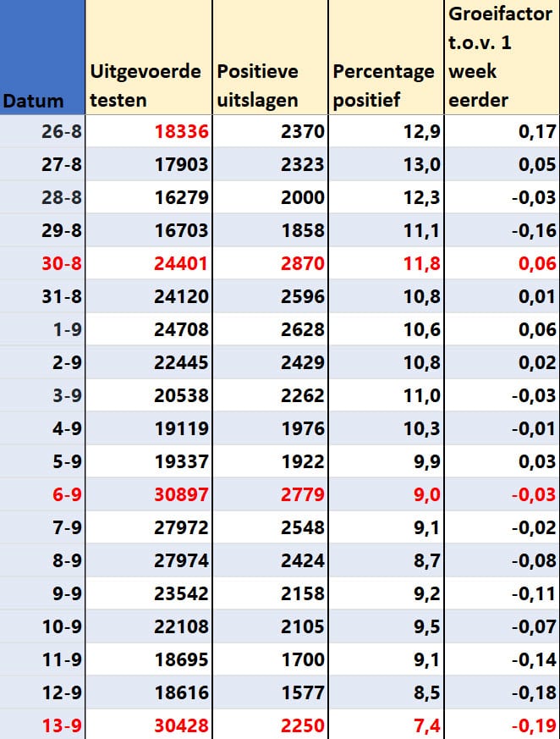Select the Positieve uitslagen column header
The width and height of the screenshot is (560, 739).
click(x=271, y=57)
